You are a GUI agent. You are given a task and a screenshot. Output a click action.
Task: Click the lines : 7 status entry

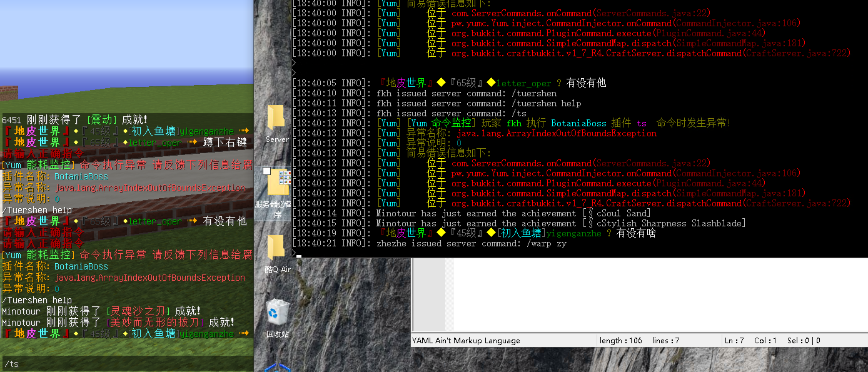tap(665, 341)
